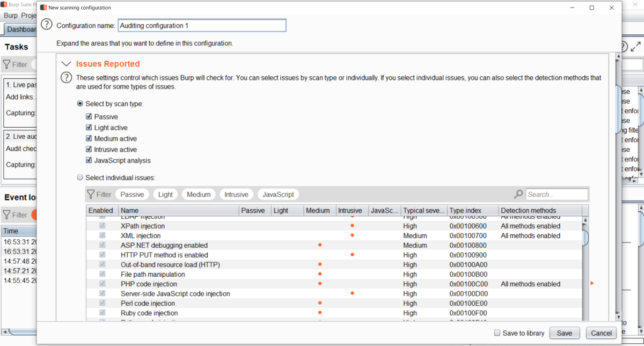Screen dimensions: 644x346
Task: Click the Passive filter pill
Action: pos(132,194)
